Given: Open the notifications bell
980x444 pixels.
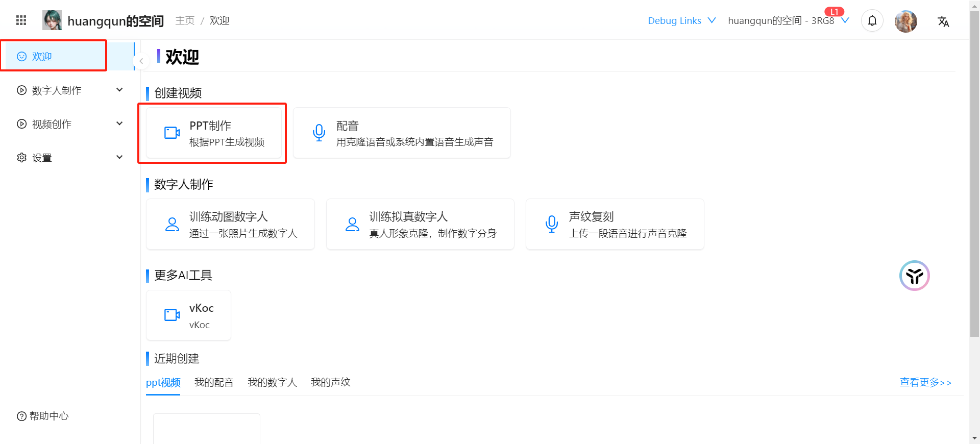Looking at the screenshot, I should tap(872, 21).
